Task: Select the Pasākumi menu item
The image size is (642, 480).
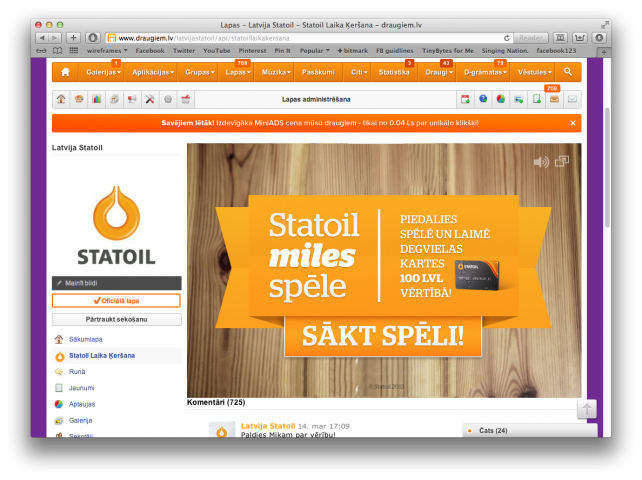Action: pyautogui.click(x=318, y=72)
